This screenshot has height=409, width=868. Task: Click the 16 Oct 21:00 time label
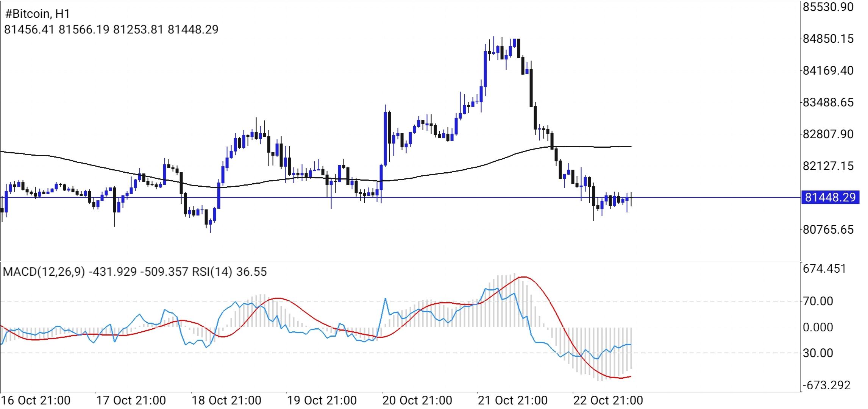click(36, 400)
